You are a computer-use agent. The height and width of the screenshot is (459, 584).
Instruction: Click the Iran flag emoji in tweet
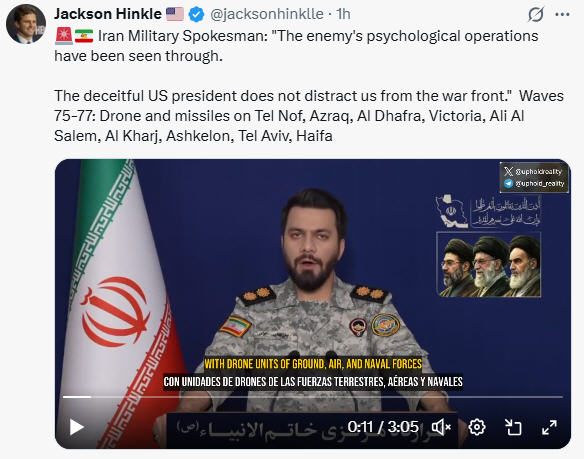(x=84, y=36)
